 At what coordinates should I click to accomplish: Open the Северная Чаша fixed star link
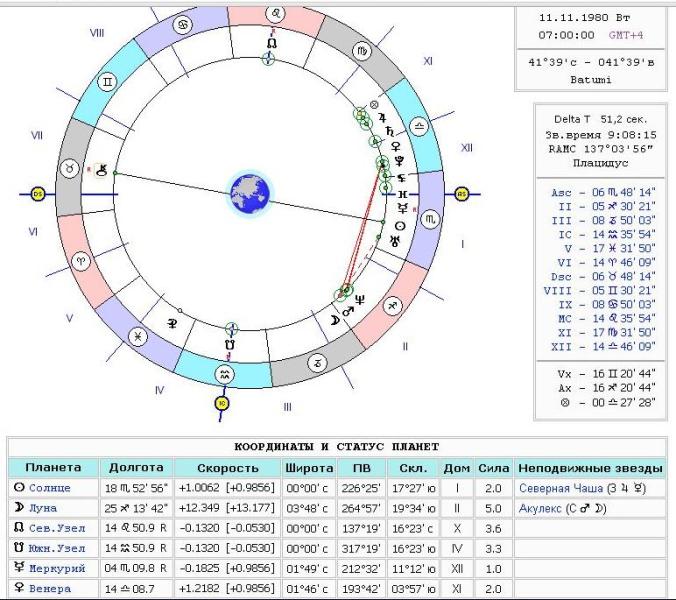tap(560, 488)
